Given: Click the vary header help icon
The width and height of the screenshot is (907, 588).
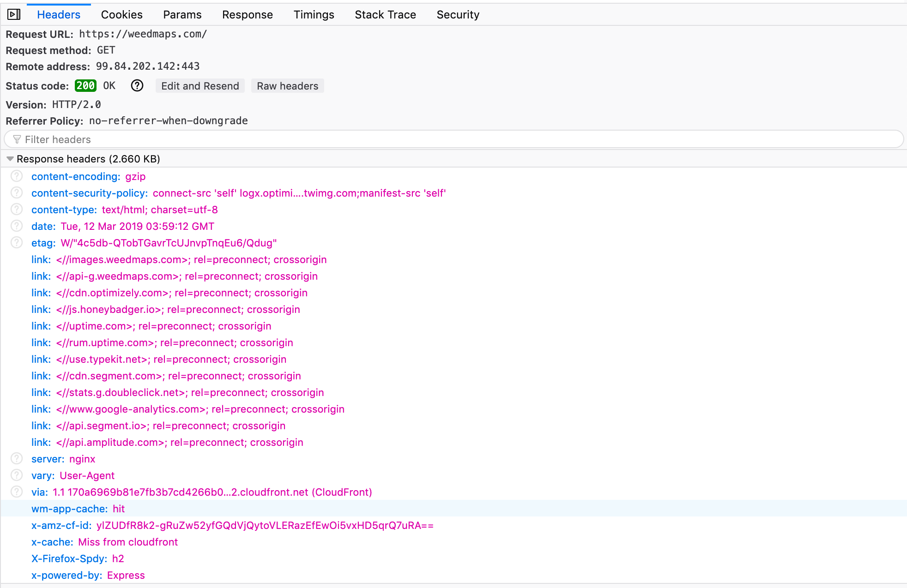Looking at the screenshot, I should 17,475.
